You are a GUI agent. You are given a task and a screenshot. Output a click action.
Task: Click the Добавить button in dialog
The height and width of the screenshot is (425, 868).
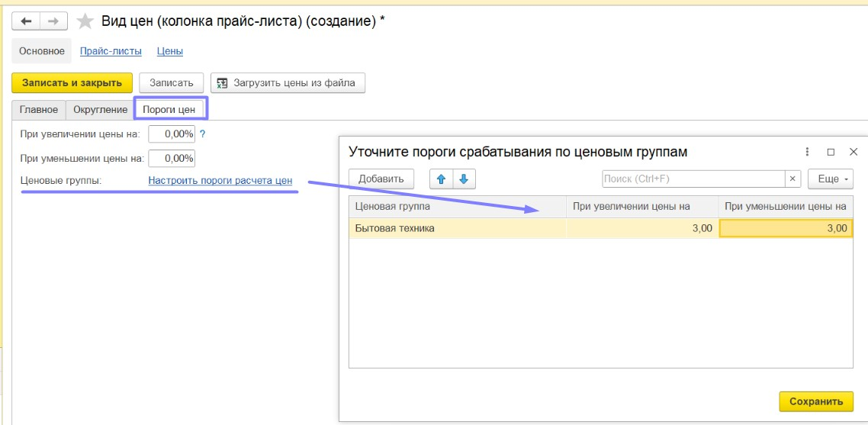click(381, 179)
